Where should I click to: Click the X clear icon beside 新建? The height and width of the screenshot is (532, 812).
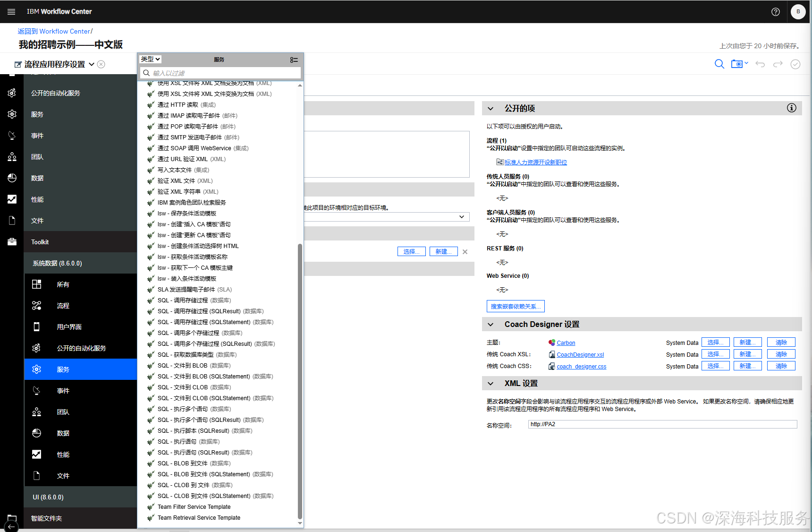click(x=465, y=252)
